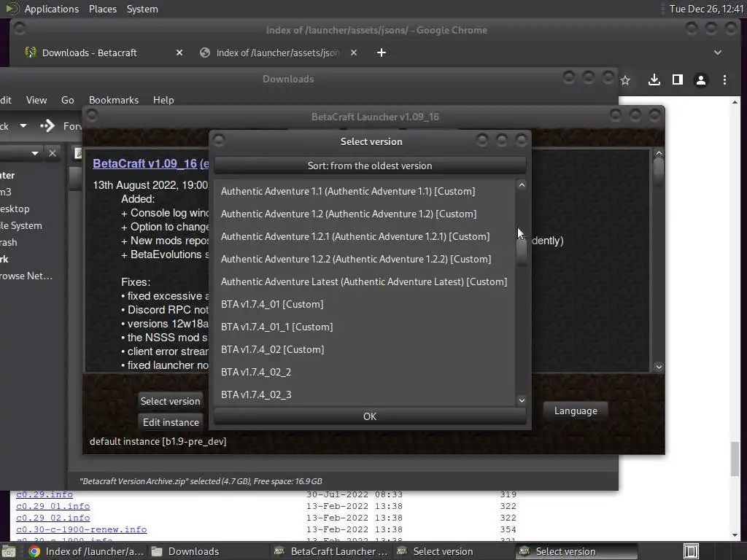Viewport: 747px width, 560px height.
Task: Close the Downloads - Betacraft tab
Action: pyautogui.click(x=179, y=52)
